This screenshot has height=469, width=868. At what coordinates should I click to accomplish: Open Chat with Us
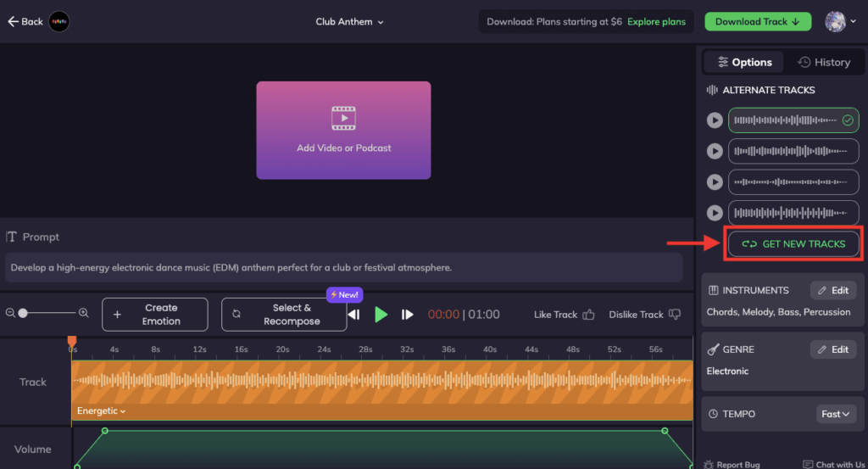(x=834, y=465)
